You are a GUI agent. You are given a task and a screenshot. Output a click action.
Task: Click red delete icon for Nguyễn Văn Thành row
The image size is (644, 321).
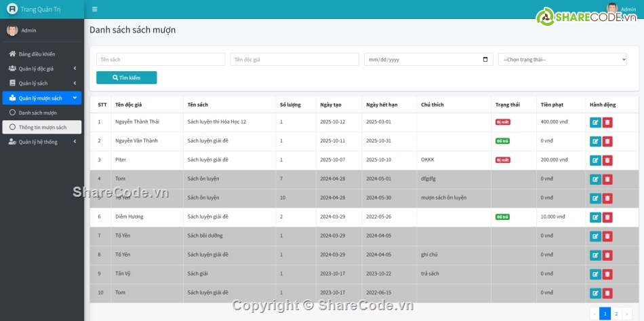(607, 142)
